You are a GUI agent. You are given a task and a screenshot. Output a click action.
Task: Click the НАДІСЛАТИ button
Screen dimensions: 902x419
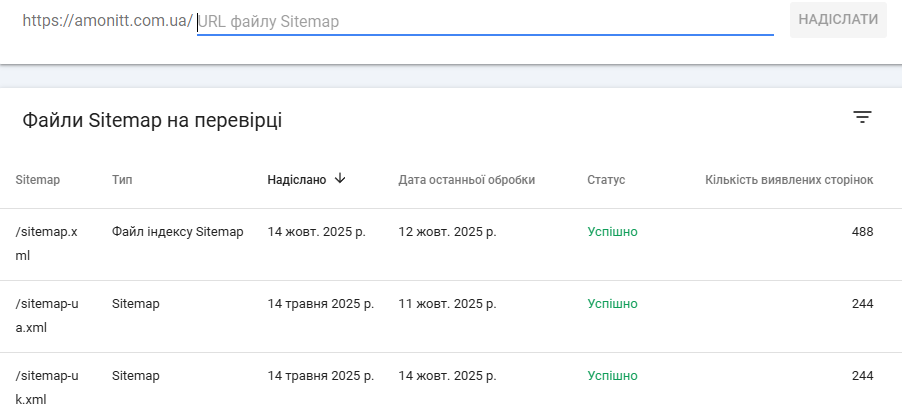838,20
